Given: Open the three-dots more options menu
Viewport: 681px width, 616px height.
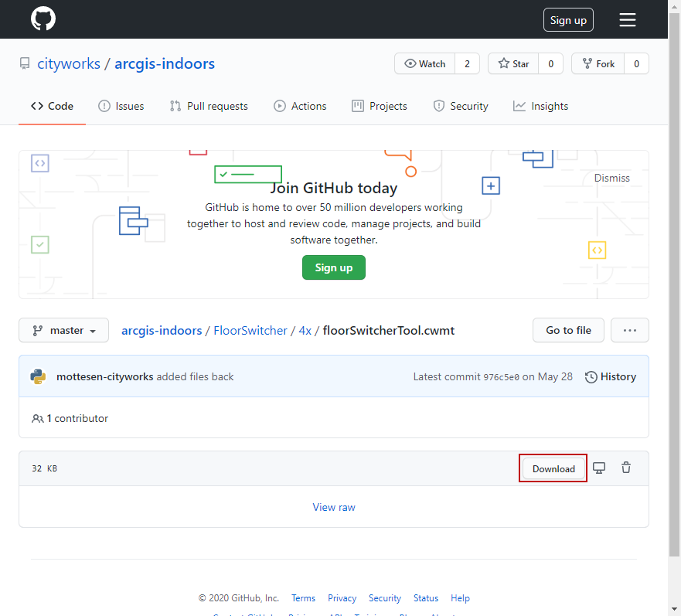Looking at the screenshot, I should (x=629, y=330).
